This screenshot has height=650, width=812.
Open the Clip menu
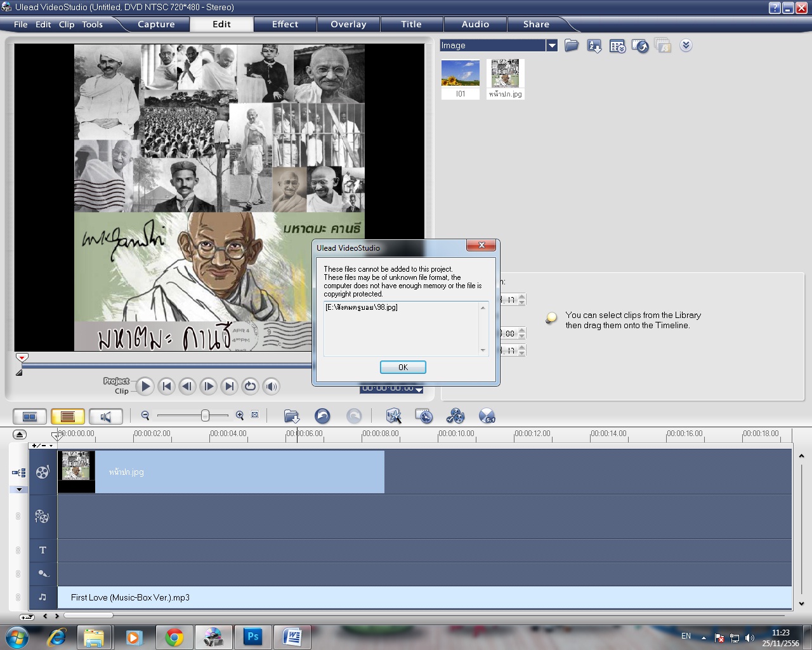coord(67,24)
